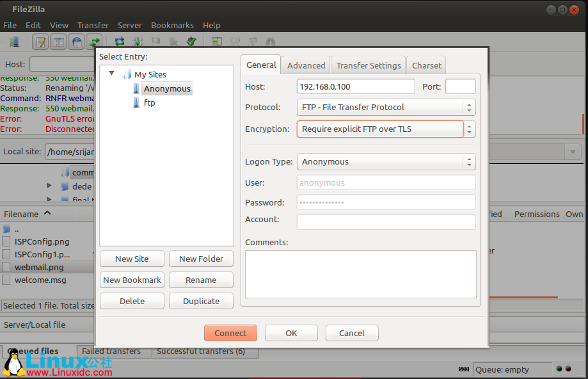Toggle the message log display
The height and width of the screenshot is (379, 588).
coord(40,40)
